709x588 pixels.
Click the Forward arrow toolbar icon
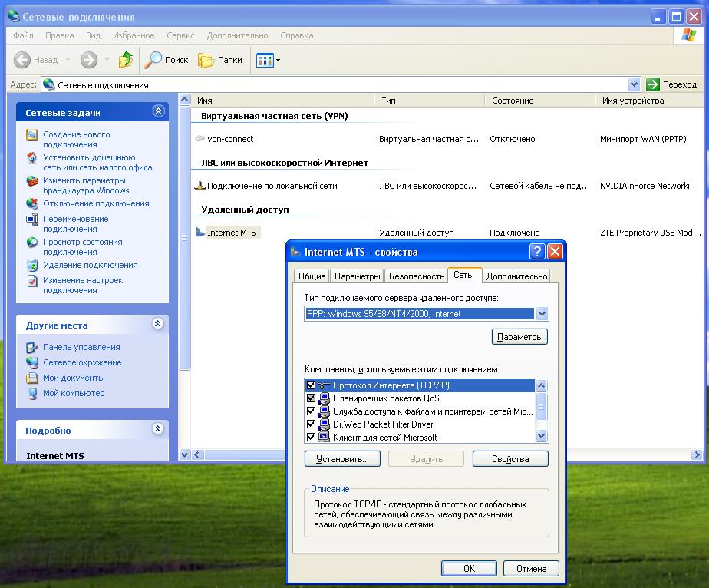click(x=89, y=60)
